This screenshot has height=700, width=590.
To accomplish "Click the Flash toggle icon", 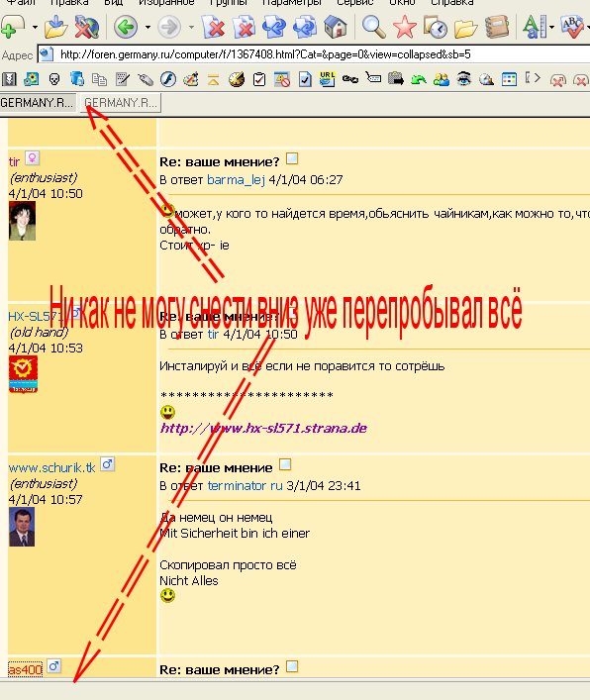I will point(168,79).
